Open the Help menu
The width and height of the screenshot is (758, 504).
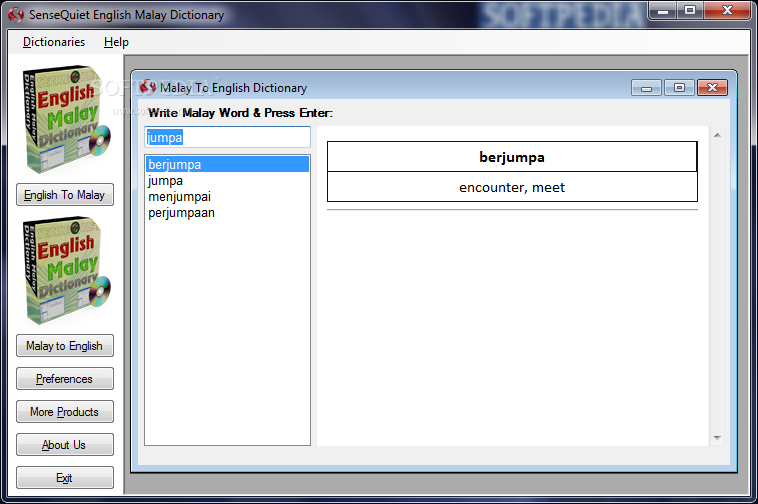(116, 42)
